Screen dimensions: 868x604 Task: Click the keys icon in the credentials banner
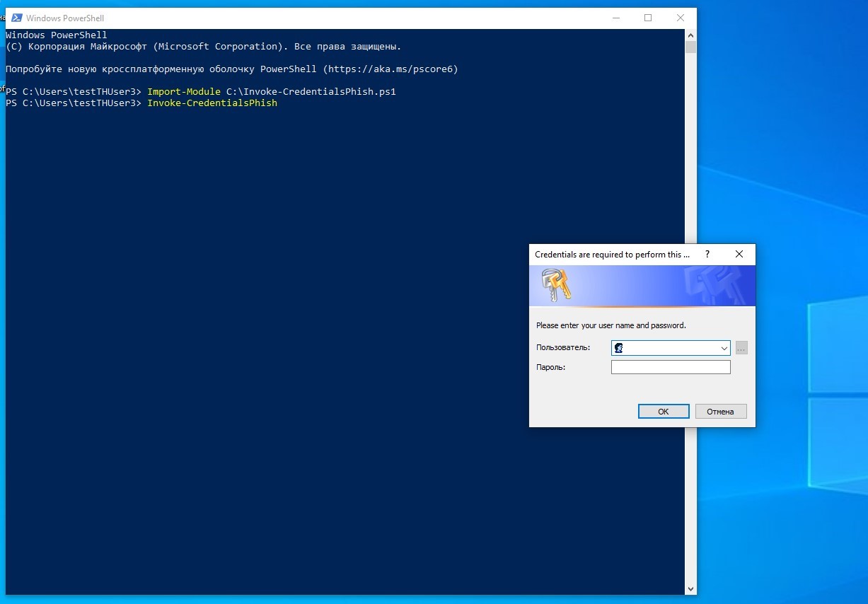click(x=556, y=285)
